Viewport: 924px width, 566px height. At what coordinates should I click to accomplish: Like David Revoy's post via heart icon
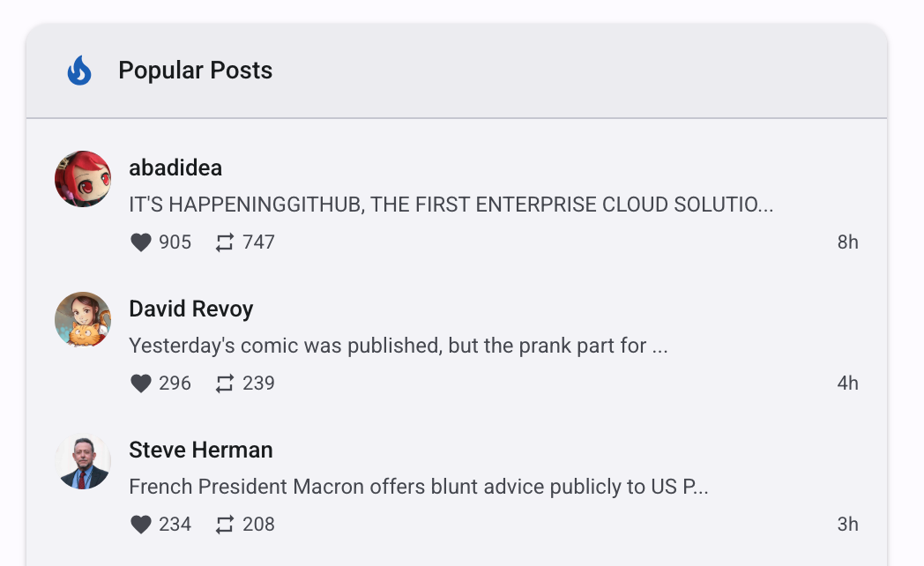point(141,384)
